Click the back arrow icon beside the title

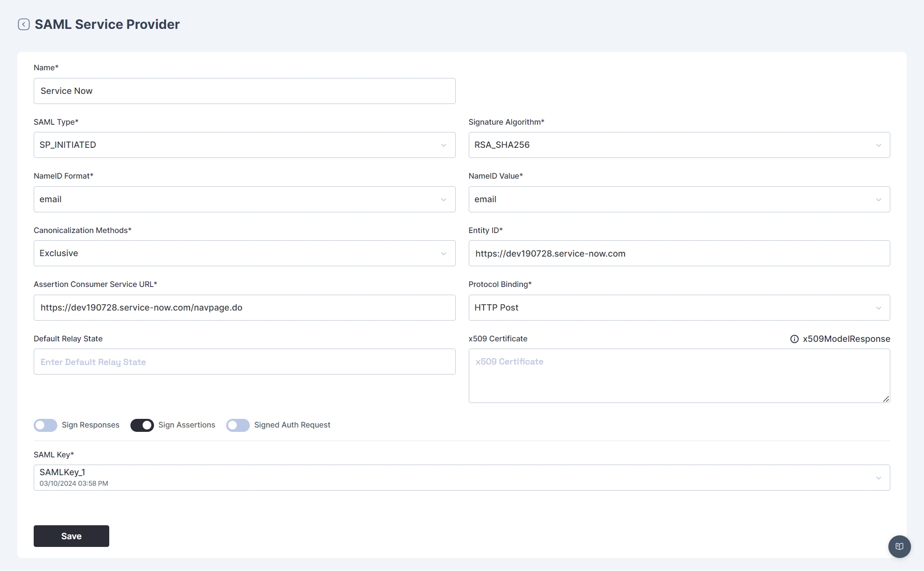[x=24, y=25]
